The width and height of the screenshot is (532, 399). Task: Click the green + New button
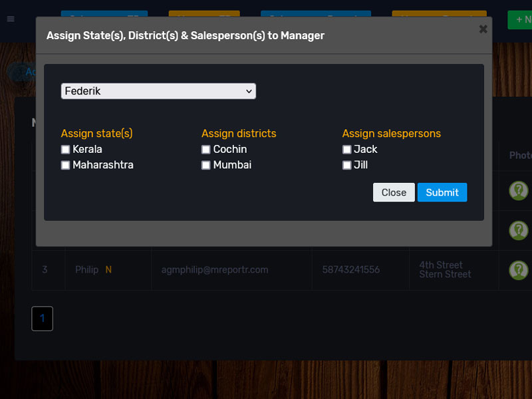[x=520, y=20]
